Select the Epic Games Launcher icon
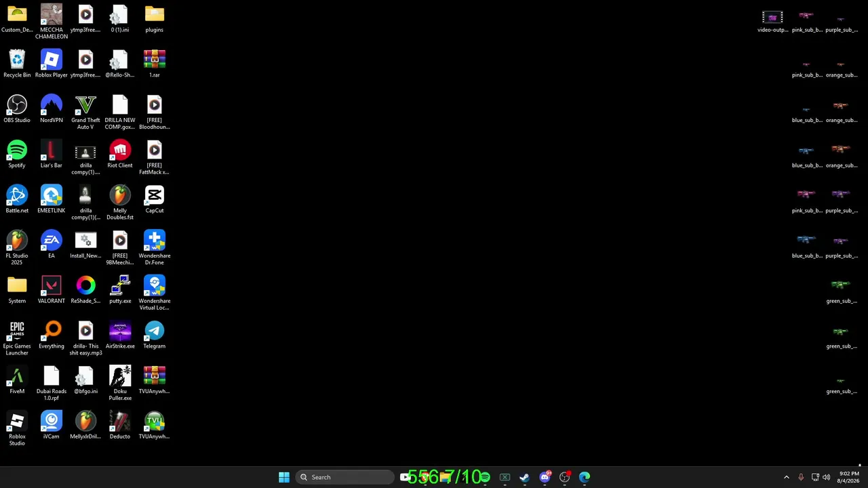The width and height of the screenshot is (868, 488). coord(17,338)
